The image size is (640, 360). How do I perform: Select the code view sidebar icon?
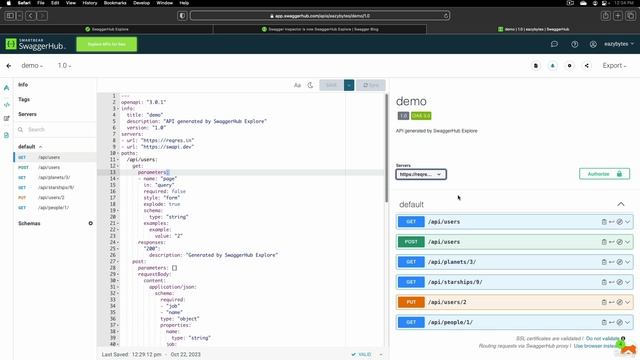(7, 105)
